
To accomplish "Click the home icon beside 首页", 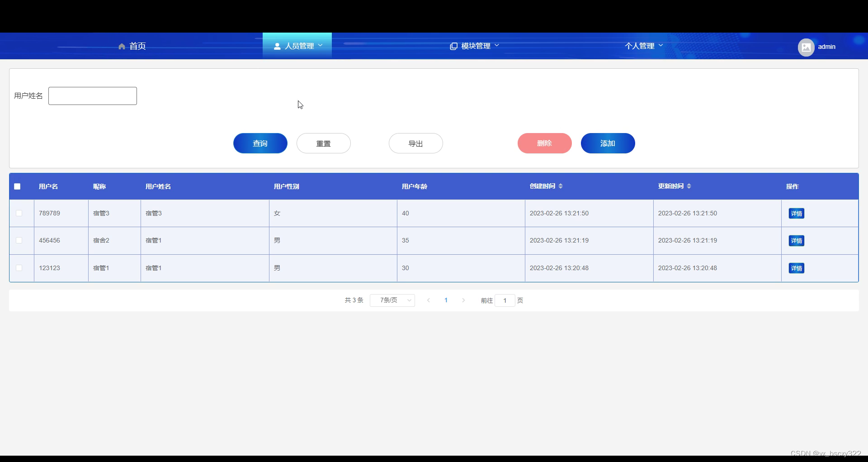I will [122, 46].
